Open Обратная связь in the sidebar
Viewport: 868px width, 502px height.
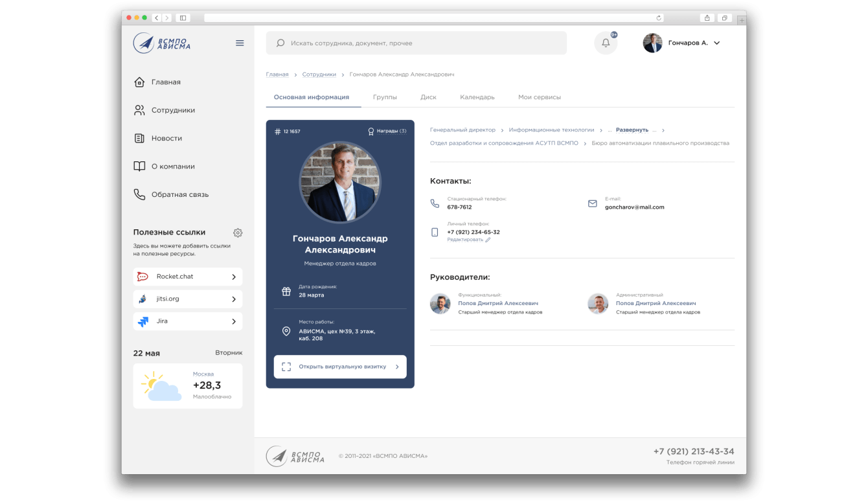(x=171, y=194)
